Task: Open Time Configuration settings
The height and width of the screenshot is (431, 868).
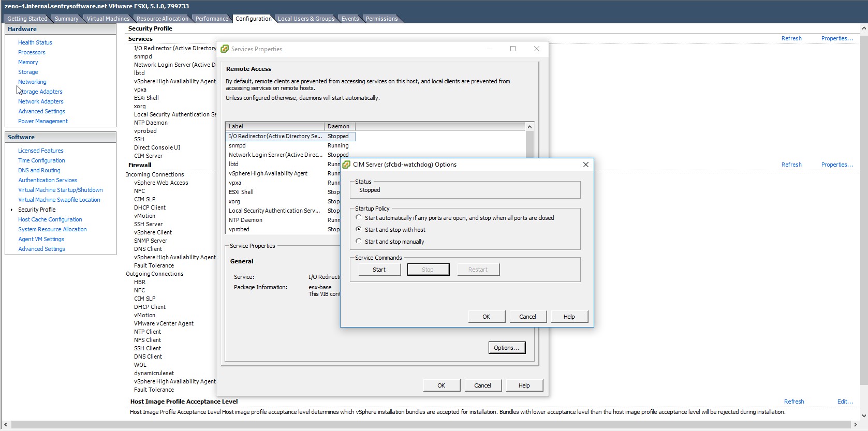Action: pos(41,160)
